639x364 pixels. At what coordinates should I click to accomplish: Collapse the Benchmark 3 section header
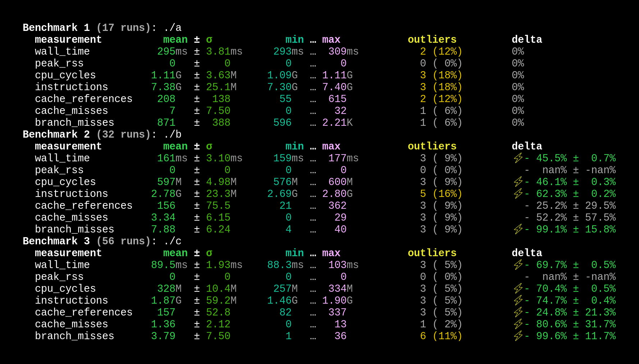click(x=56, y=241)
